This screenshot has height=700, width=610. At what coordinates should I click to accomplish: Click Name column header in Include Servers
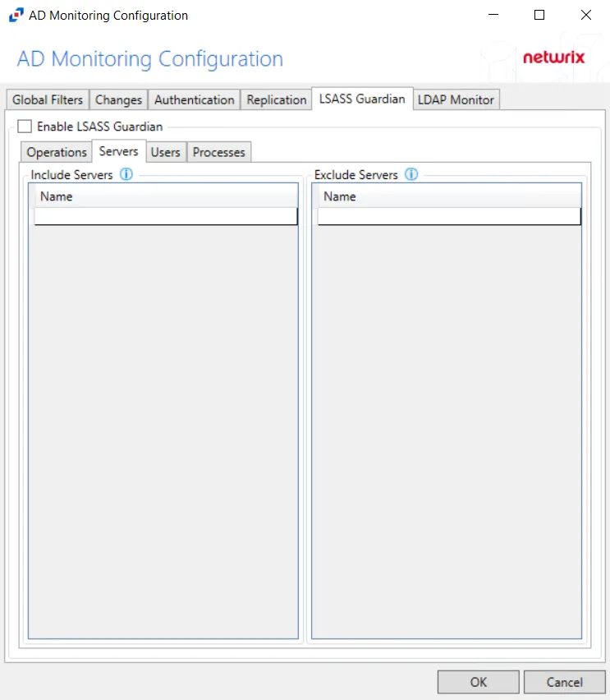tap(166, 196)
